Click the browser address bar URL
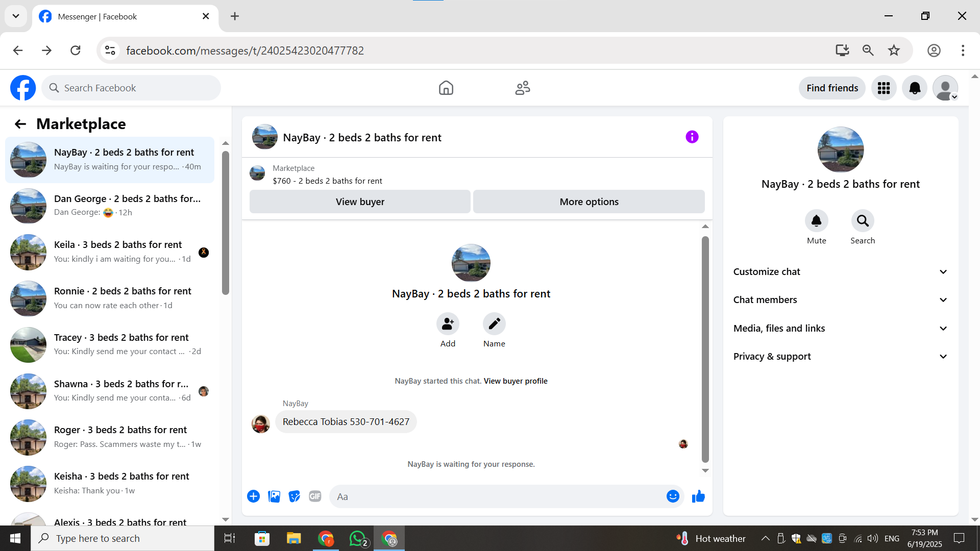This screenshot has width=980, height=551. coord(244,51)
